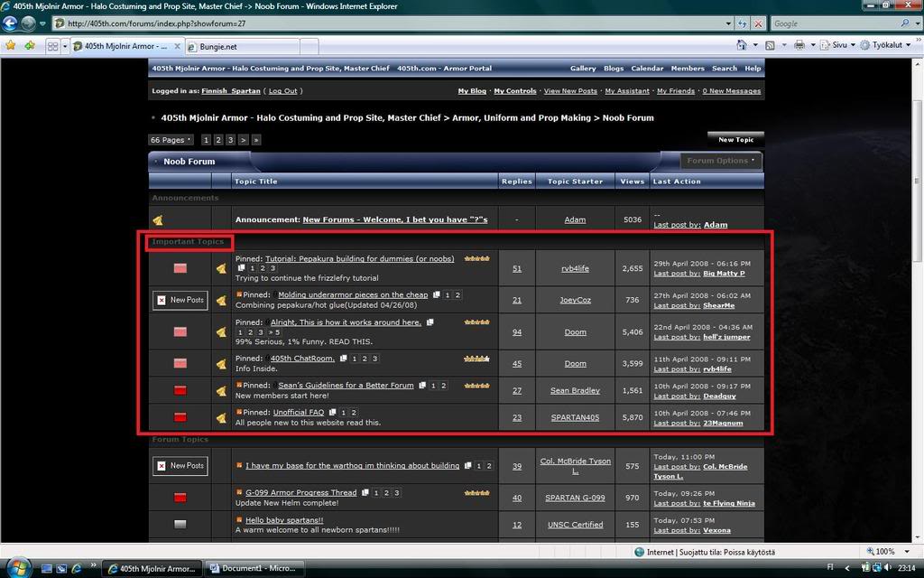Open the Favorites Center star icon
The image size is (924, 578).
pyautogui.click(x=11, y=45)
